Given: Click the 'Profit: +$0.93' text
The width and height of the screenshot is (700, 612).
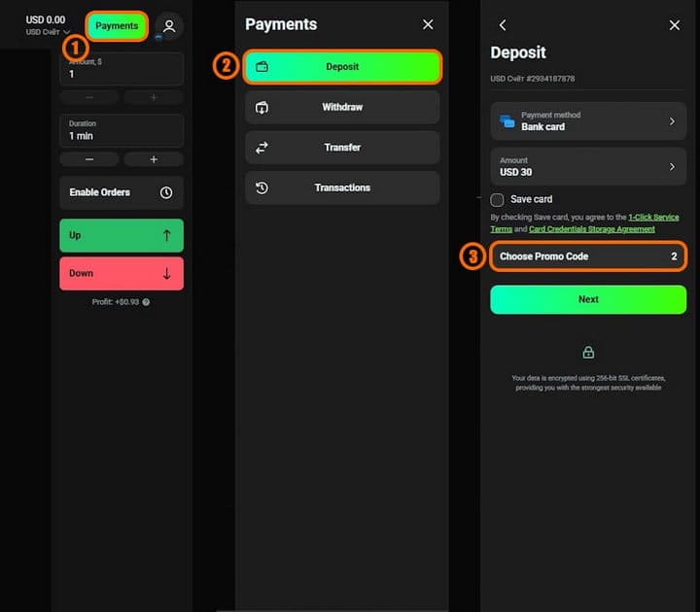Looking at the screenshot, I should click(116, 302).
